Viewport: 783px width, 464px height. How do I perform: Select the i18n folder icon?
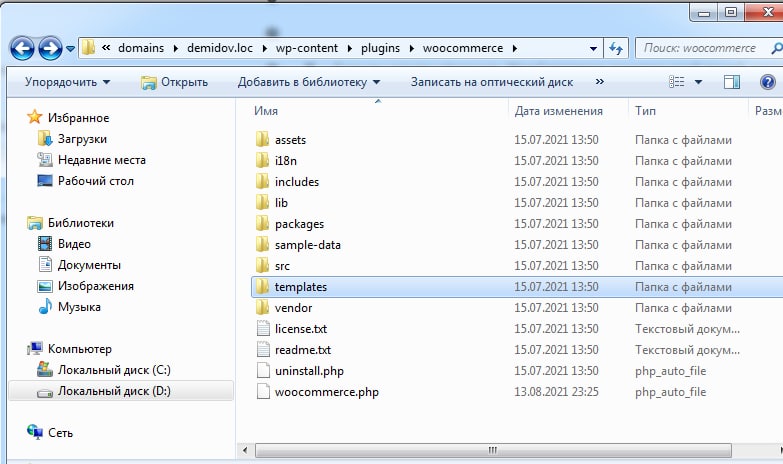pos(262,160)
